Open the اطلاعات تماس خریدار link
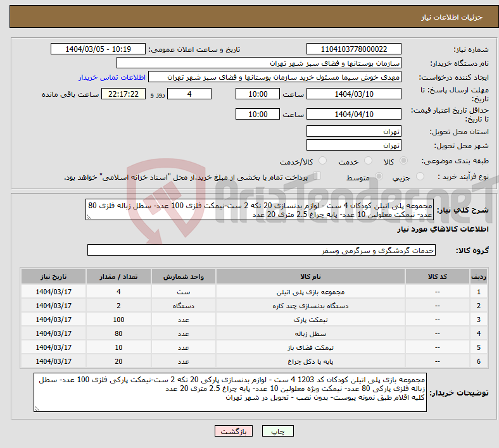This screenshot has width=499, height=448. pos(112,77)
